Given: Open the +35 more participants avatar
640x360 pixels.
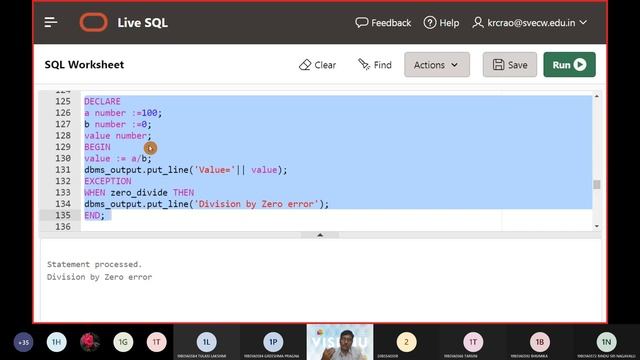Looking at the screenshot, I should [x=24, y=342].
